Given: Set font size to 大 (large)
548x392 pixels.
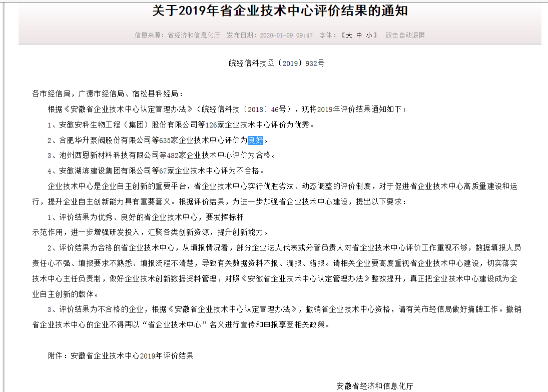Looking at the screenshot, I should click(349, 35).
